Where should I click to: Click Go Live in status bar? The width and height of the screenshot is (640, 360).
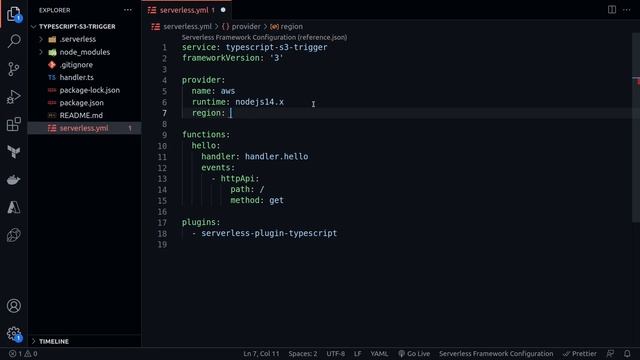[414, 353]
